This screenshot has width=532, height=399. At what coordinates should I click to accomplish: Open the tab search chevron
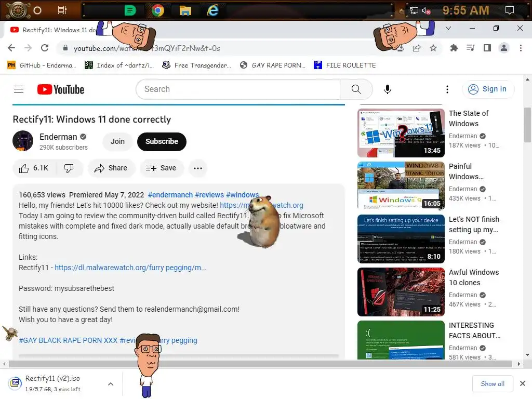coord(448,28)
